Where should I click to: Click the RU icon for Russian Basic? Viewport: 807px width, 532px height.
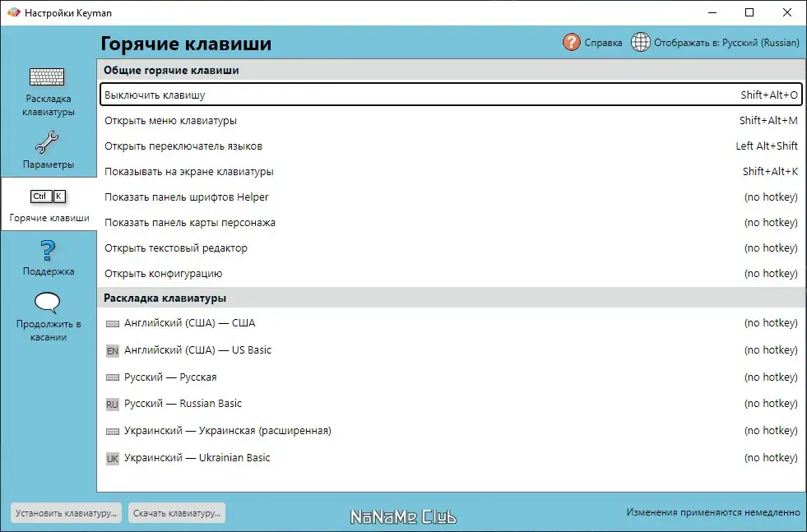click(x=112, y=405)
